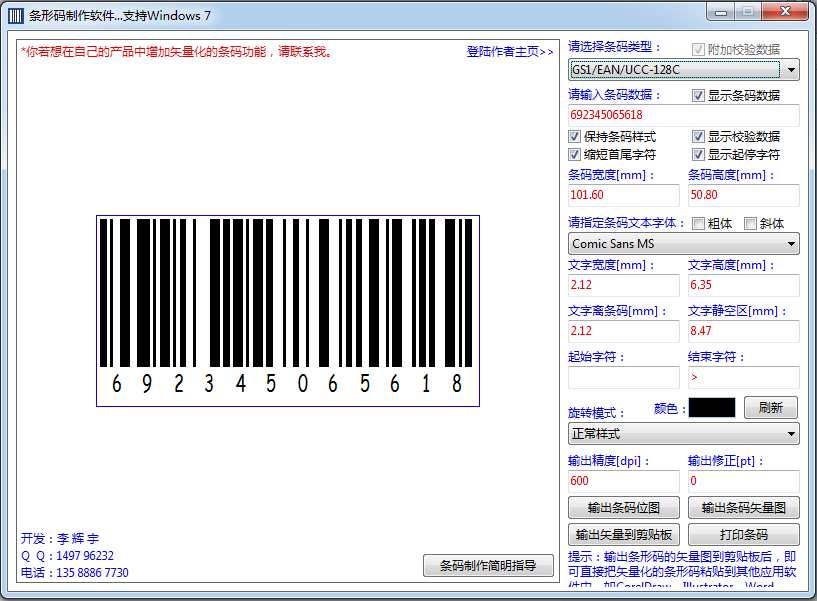Screen dimensions: 817x601
Task: Open the 登陆作者主页 link
Action: pos(510,52)
